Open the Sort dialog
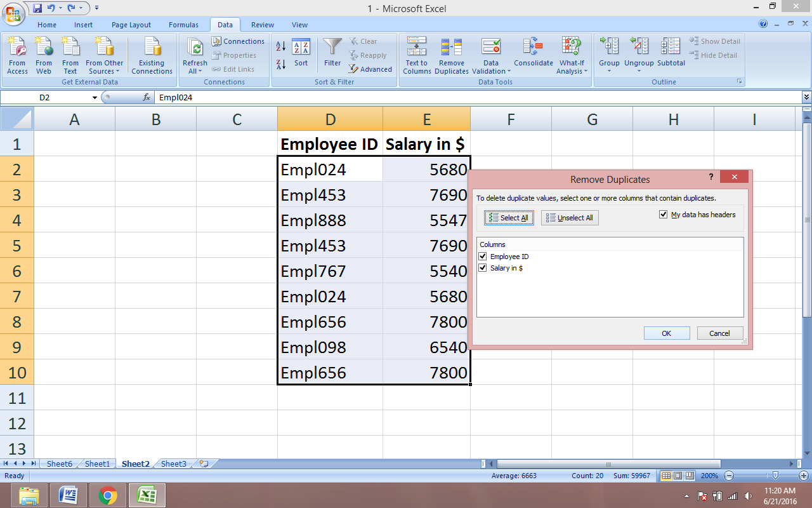The image size is (812, 508). 301,53
